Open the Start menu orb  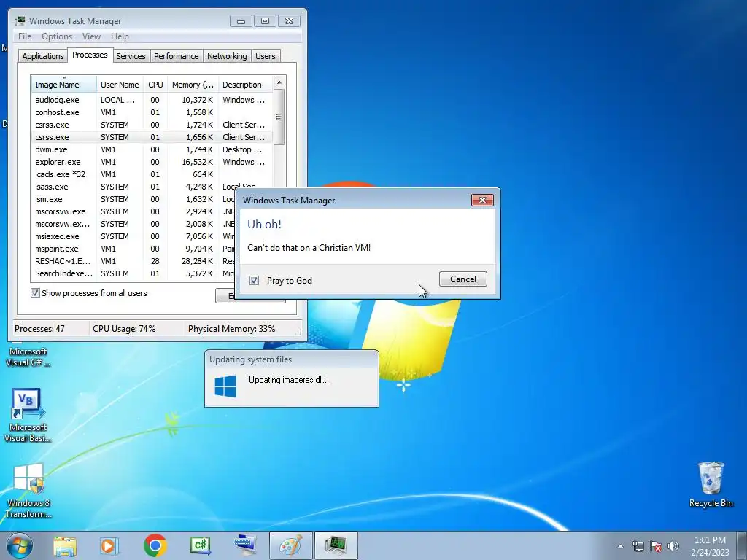pos(20,545)
